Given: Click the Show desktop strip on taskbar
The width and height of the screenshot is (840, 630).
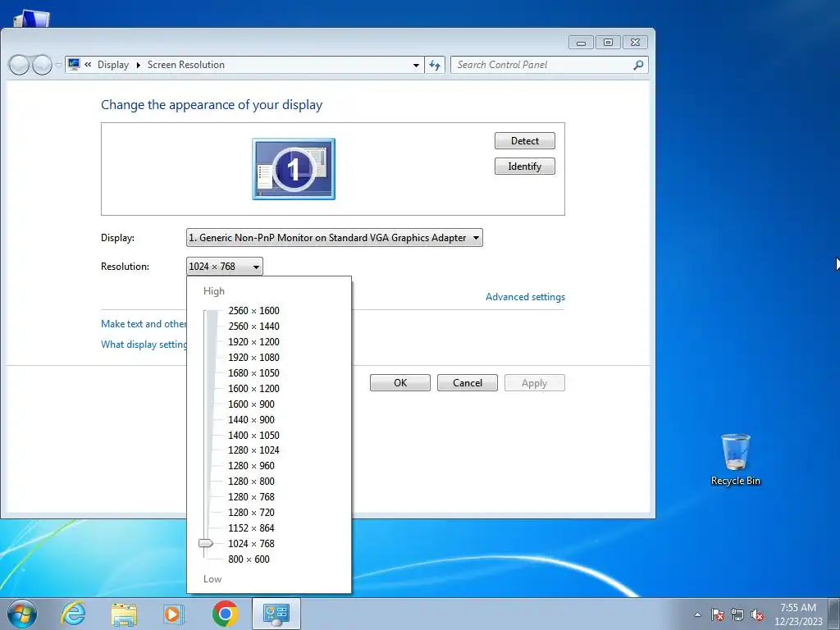Looking at the screenshot, I should [x=834, y=614].
